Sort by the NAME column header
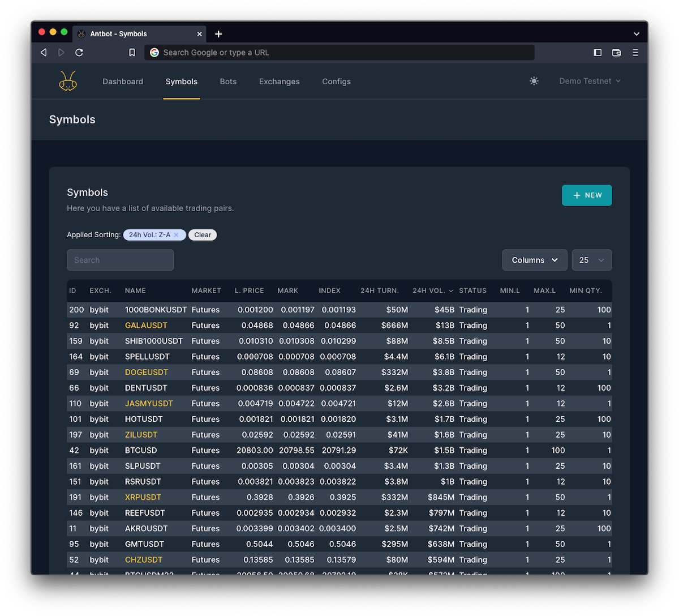Image resolution: width=679 pixels, height=616 pixels. (135, 290)
